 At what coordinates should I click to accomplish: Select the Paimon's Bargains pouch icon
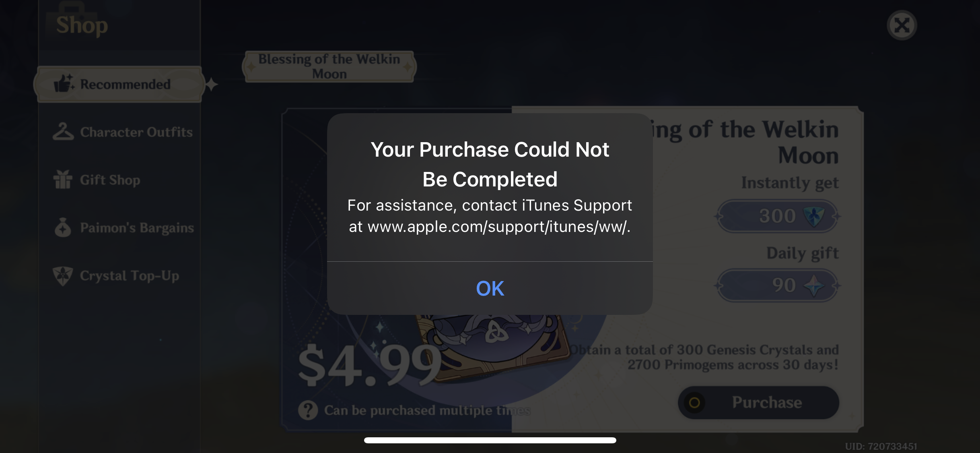63,227
